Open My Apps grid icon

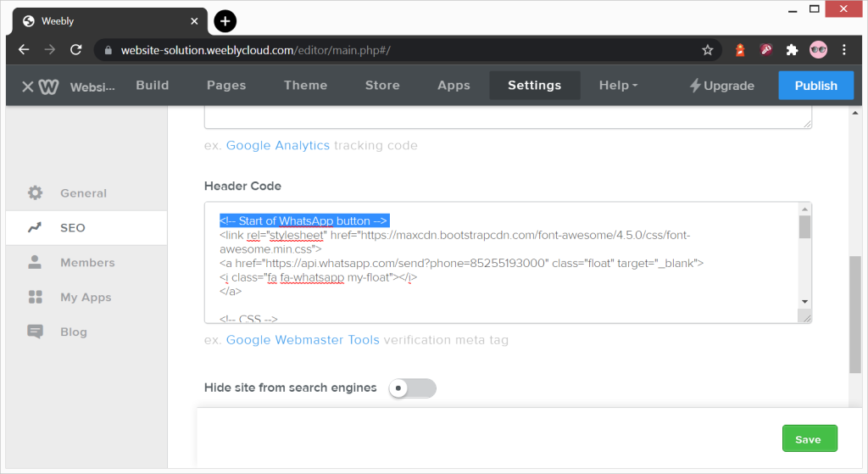pyautogui.click(x=35, y=298)
